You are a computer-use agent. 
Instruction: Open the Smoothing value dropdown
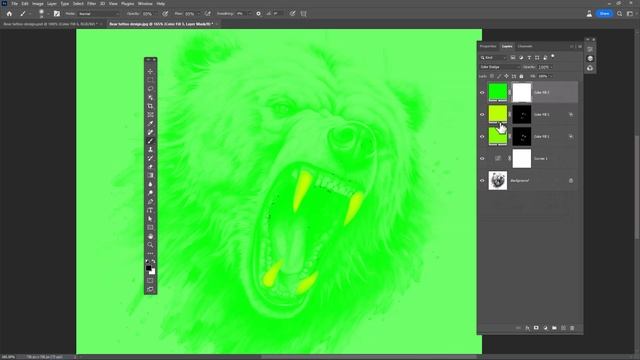(249, 13)
